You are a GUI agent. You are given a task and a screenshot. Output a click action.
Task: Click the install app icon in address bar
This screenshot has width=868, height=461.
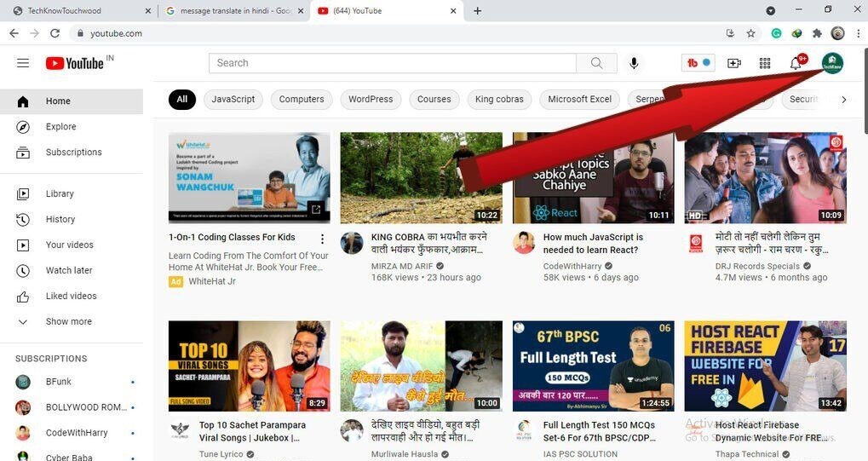coord(730,33)
